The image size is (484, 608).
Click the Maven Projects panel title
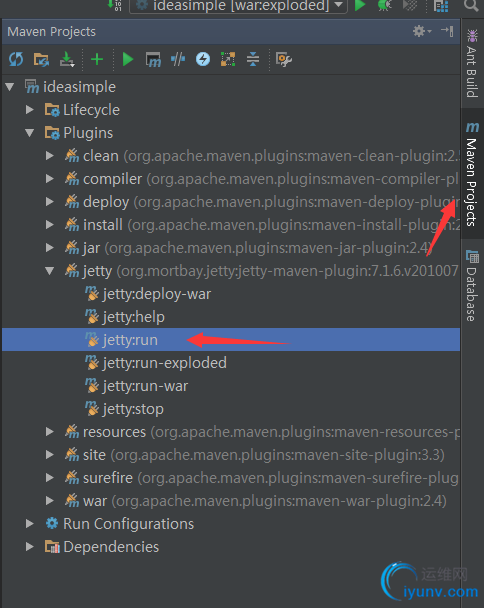pos(52,31)
